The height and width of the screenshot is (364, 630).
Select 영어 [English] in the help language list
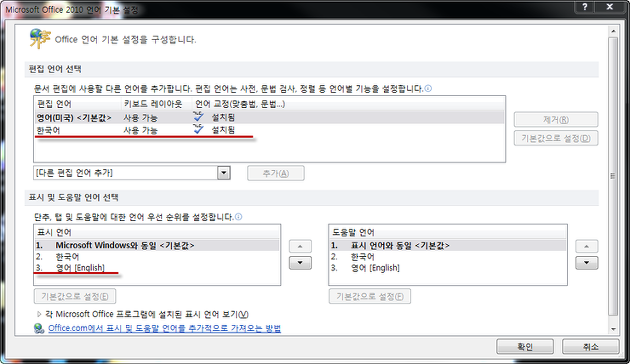click(x=448, y=268)
